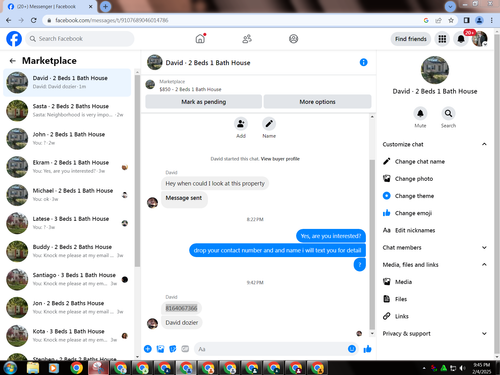Open Santiago 3 Beds 1 Bath chat
This screenshot has width=500, height=375.
tap(67, 279)
